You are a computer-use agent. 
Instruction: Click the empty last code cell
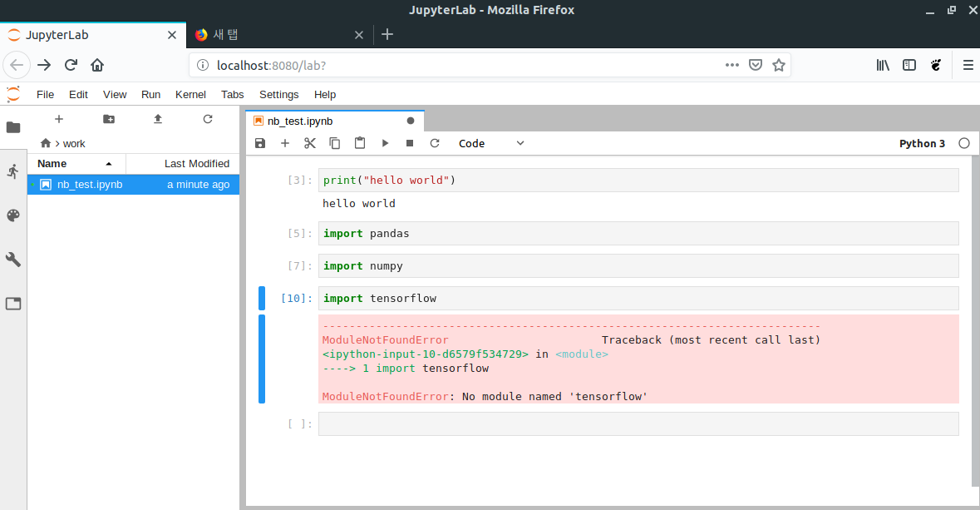638,423
